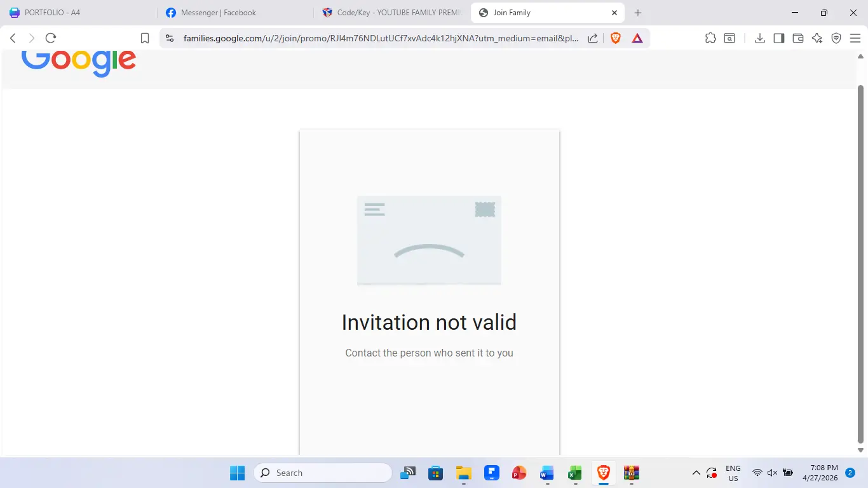The image size is (868, 488).
Task: Open Wi-Fi network settings
Action: pos(757,473)
